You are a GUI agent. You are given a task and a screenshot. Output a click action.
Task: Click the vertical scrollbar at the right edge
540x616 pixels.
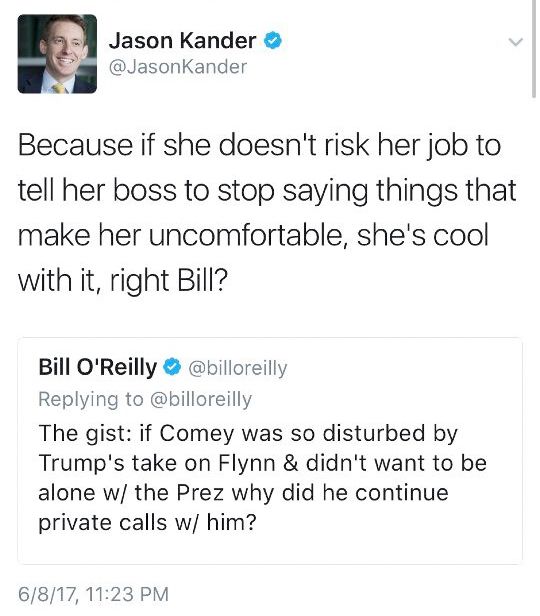[534, 48]
